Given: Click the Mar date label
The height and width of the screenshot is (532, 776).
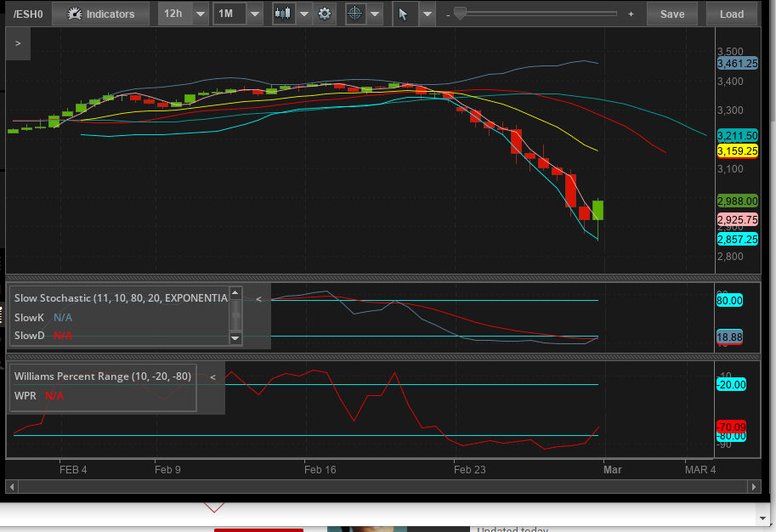Looking at the screenshot, I should 612,470.
